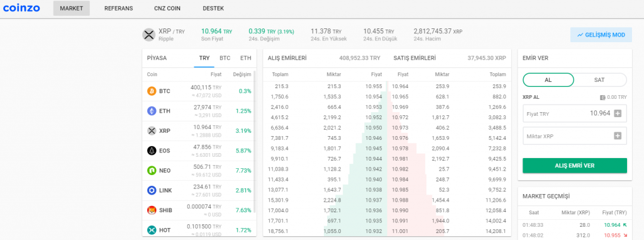This screenshot has height=240, width=644.
Task: Click the BTC coin icon in market list
Action: [152, 91]
